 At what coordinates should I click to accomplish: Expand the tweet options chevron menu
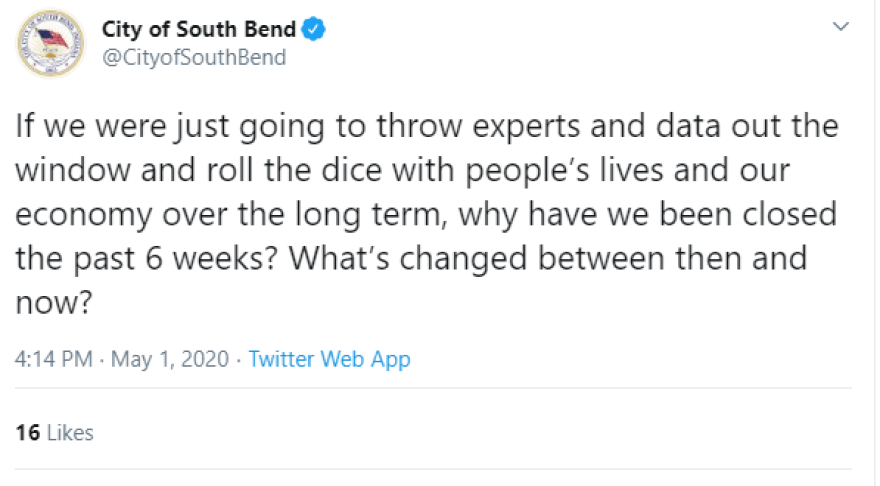tap(840, 26)
